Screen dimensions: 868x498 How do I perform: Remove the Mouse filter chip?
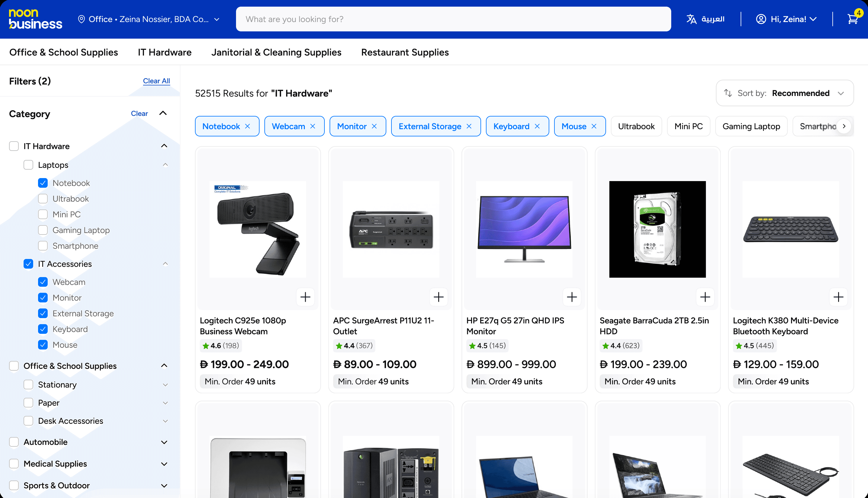594,126
